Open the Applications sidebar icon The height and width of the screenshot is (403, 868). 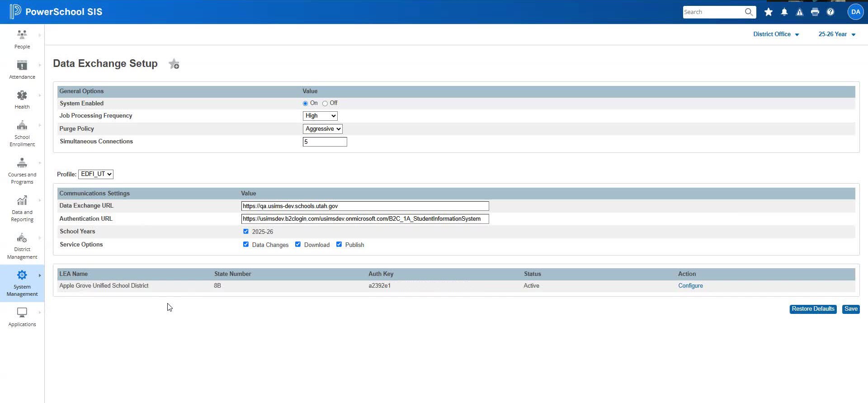(22, 313)
